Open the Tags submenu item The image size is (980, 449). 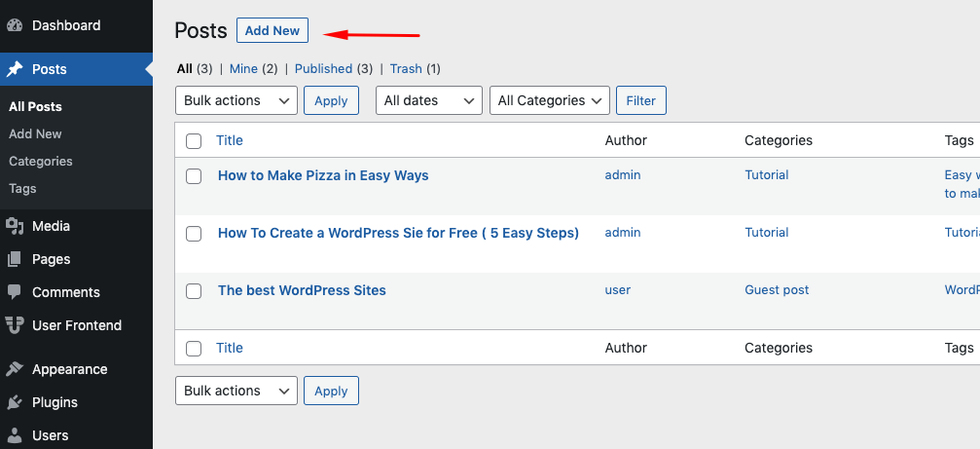[22, 188]
